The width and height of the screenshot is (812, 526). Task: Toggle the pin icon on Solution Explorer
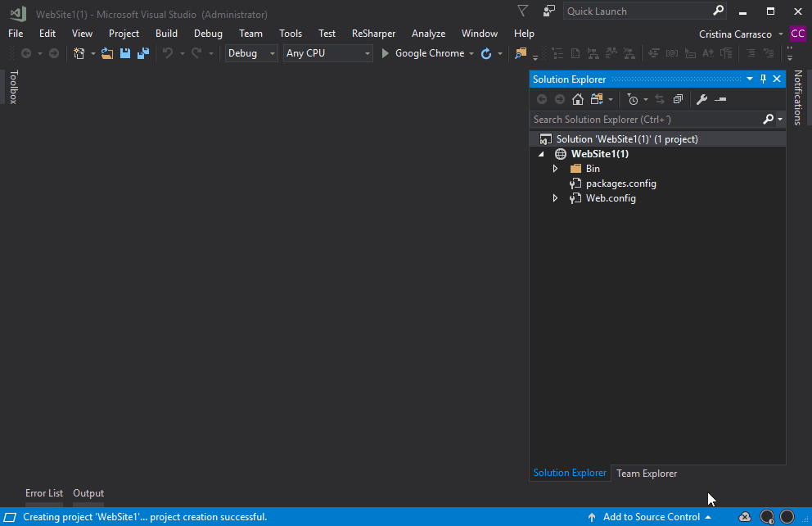763,79
